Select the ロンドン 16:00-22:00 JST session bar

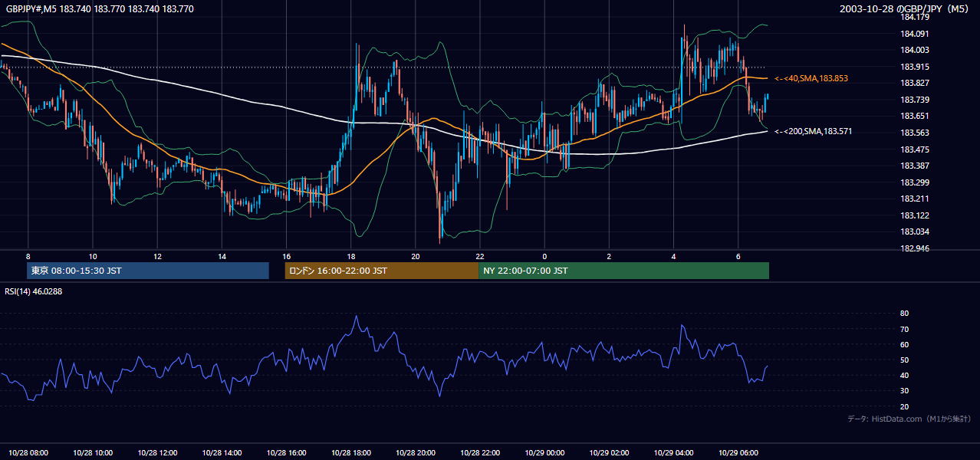[381, 271]
